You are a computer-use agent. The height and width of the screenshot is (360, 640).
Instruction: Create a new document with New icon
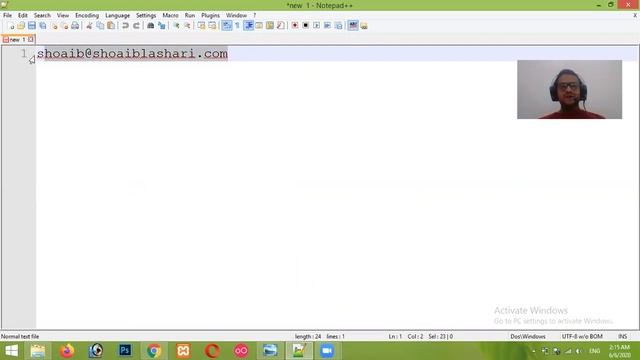click(x=11, y=26)
